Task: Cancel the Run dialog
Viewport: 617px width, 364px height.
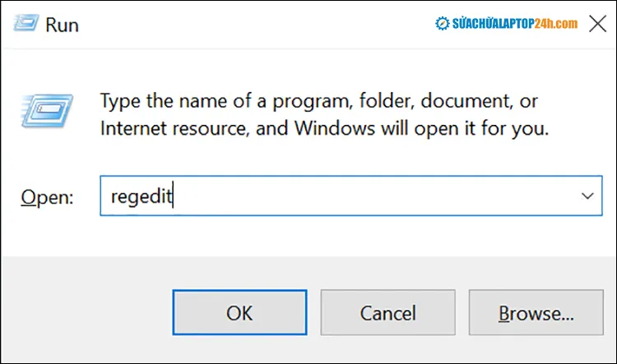Action: tap(387, 313)
